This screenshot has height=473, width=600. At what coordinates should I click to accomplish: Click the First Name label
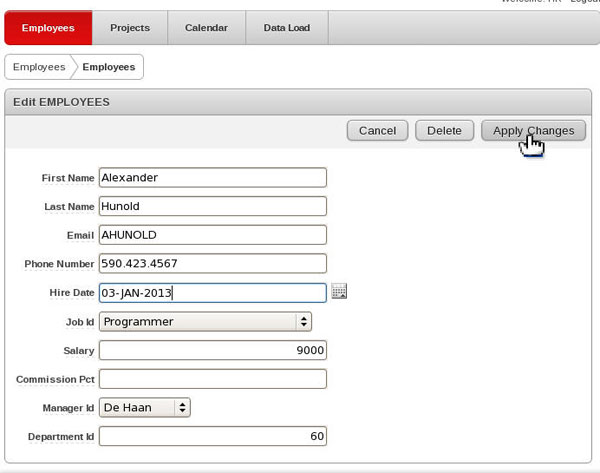click(68, 178)
